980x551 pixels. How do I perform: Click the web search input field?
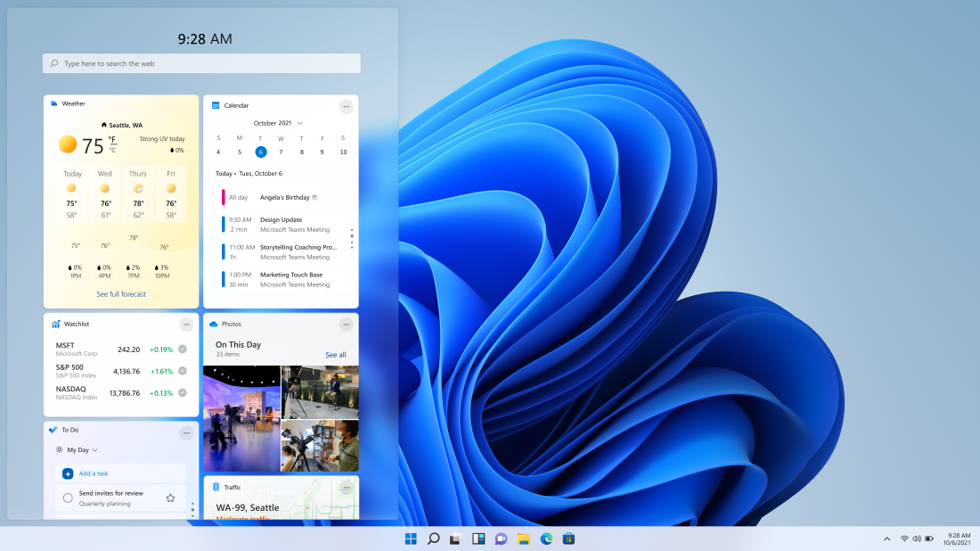[x=200, y=63]
